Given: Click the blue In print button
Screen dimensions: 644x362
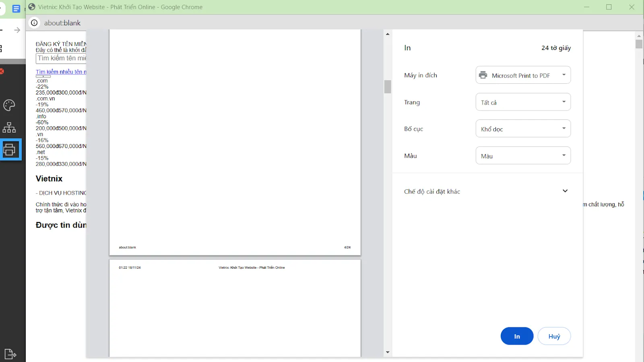Looking at the screenshot, I should tap(517, 336).
